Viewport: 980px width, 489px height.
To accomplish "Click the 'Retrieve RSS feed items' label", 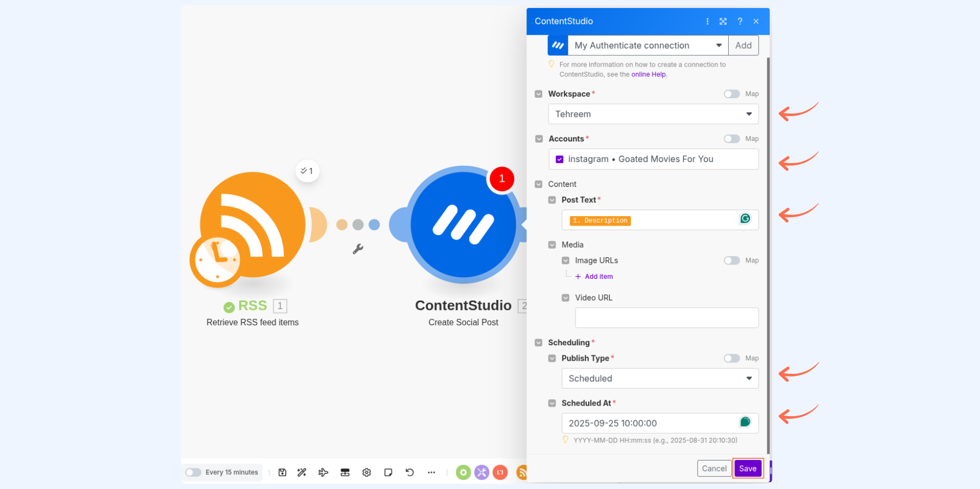I will [x=252, y=322].
